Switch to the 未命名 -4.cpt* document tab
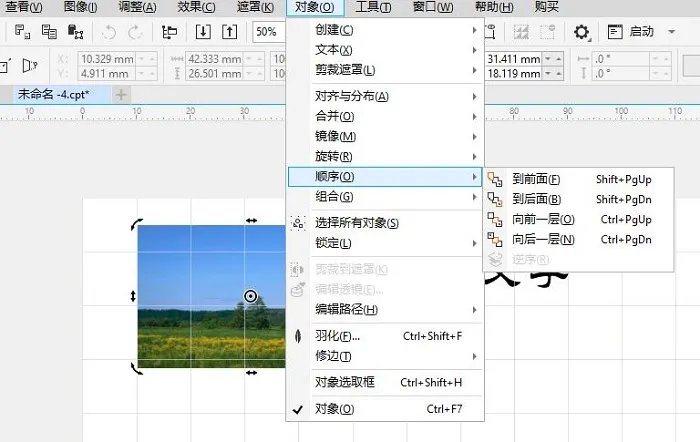700x442 pixels. tap(54, 95)
